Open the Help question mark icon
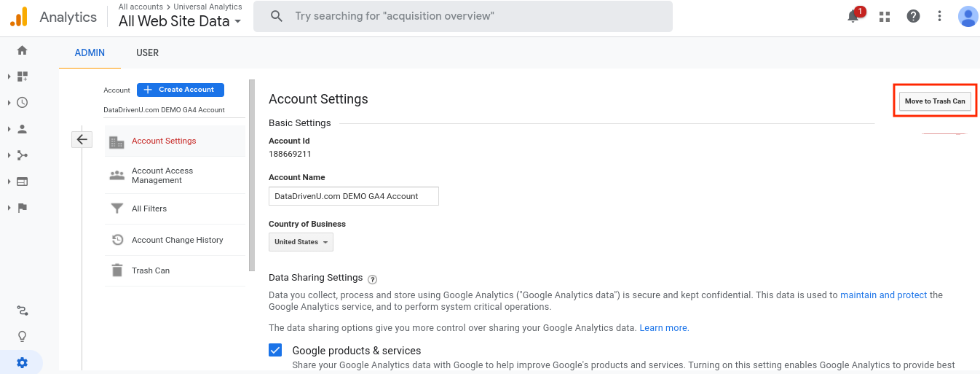Image resolution: width=980 pixels, height=374 pixels. 912,16
